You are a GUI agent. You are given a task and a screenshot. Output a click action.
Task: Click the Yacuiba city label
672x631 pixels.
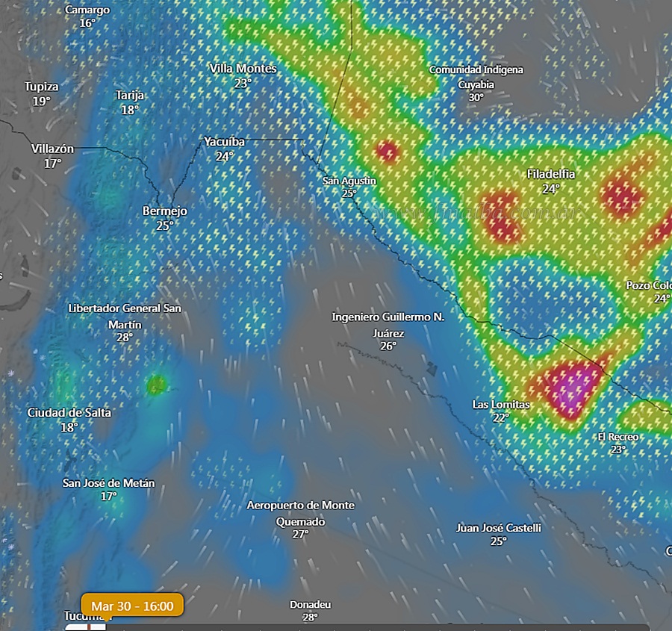pyautogui.click(x=224, y=141)
